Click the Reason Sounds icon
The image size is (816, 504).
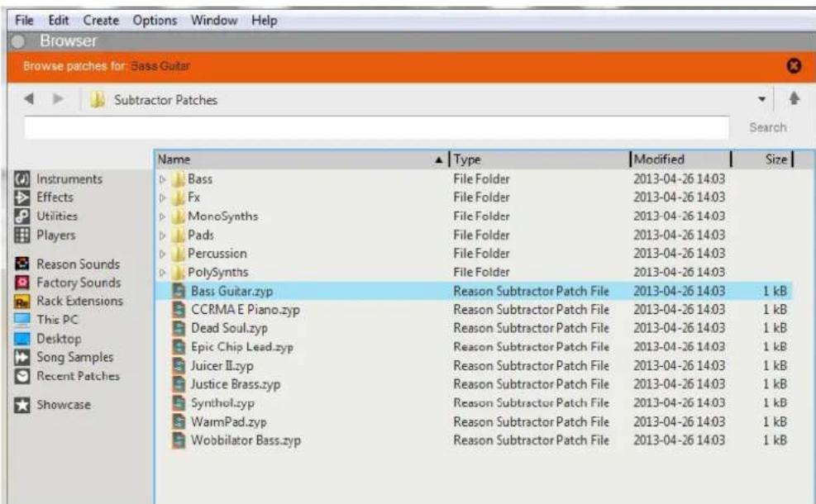[21, 264]
